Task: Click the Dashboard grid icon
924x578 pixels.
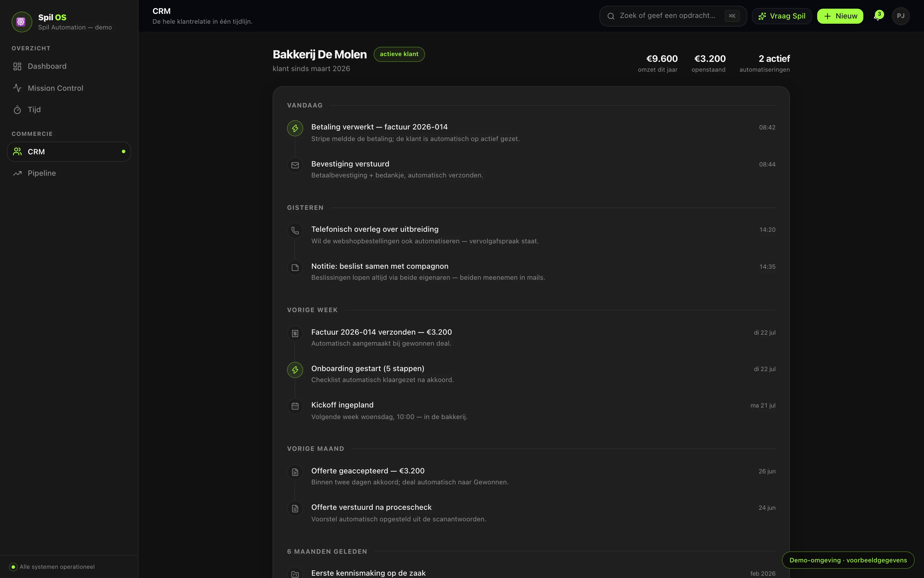Action: click(17, 66)
